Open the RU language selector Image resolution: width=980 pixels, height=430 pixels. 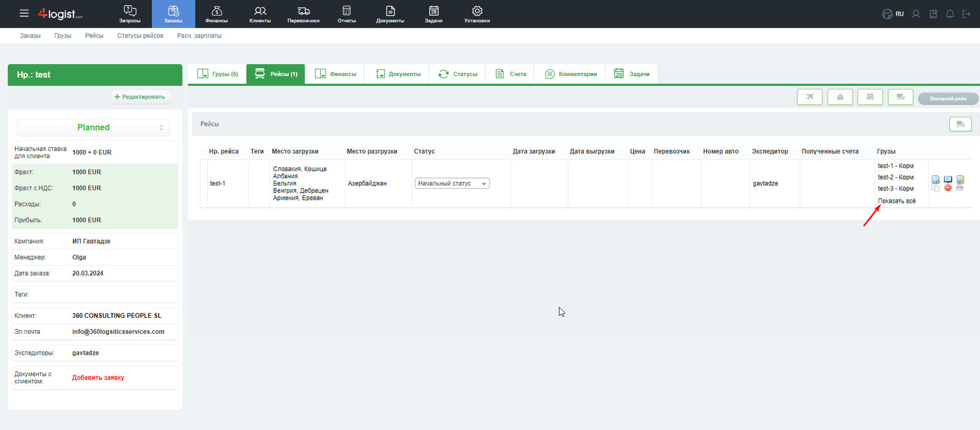click(893, 13)
